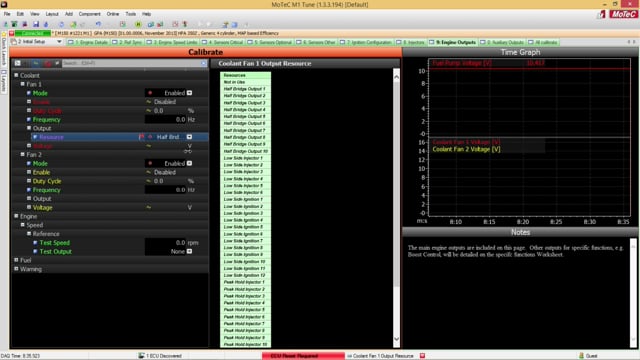Select Peak Hold Injector 1 in the resource list
The height and width of the screenshot is (360, 640).
click(x=245, y=282)
